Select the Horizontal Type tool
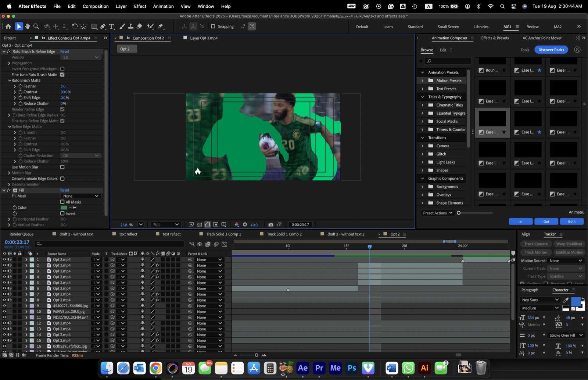This screenshot has width=588, height=380. click(111, 26)
